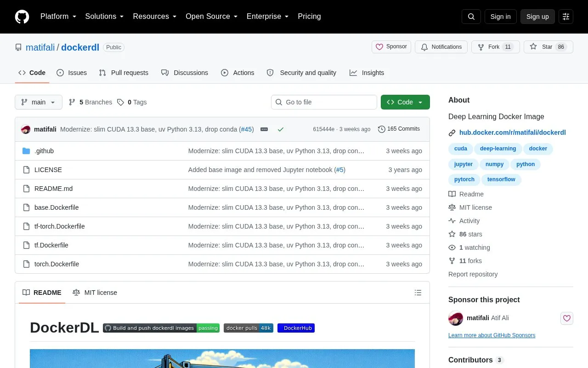
Task: Open the Build and push workflow badge
Action: coord(161,328)
